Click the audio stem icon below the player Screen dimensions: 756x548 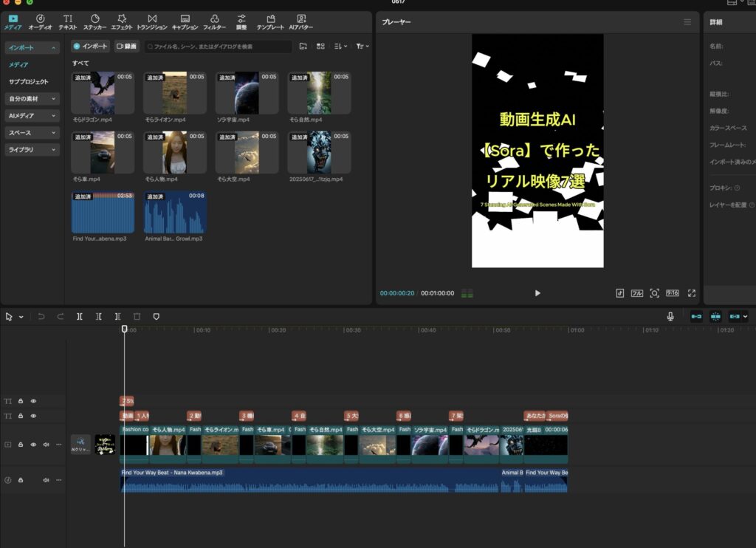[620, 293]
